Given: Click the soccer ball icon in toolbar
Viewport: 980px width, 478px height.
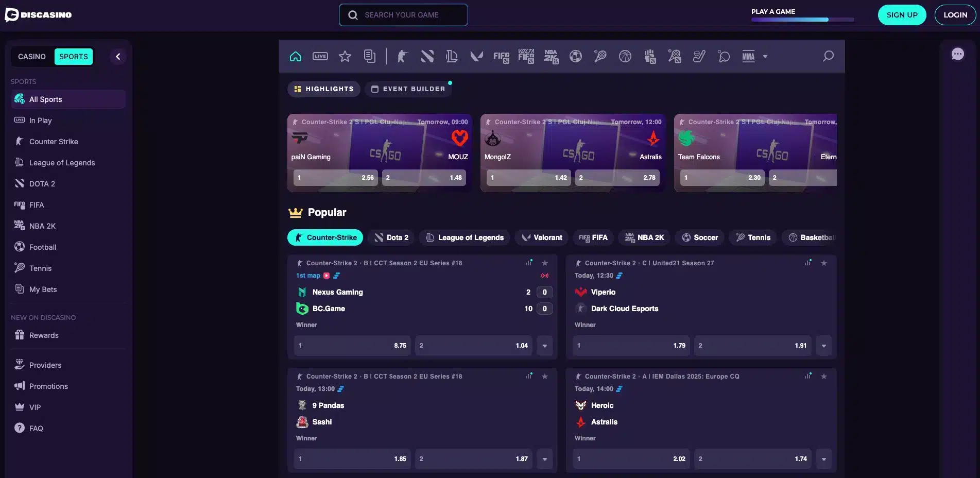Looking at the screenshot, I should pos(575,56).
